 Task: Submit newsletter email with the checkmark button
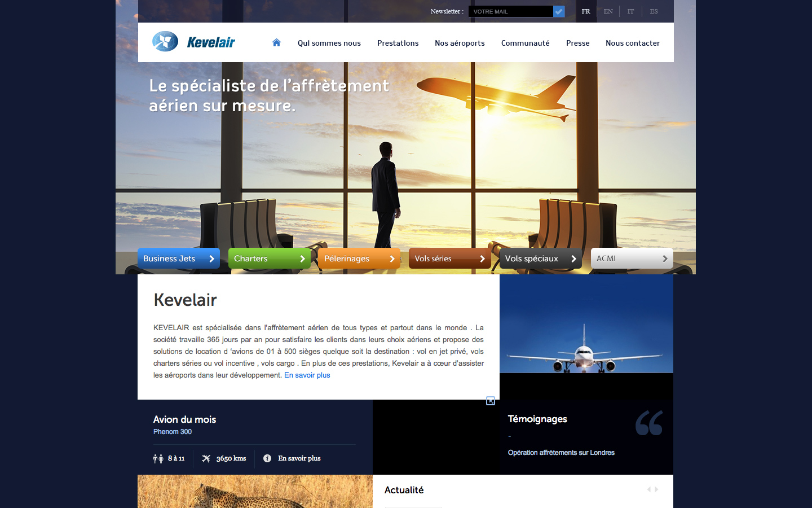point(559,11)
